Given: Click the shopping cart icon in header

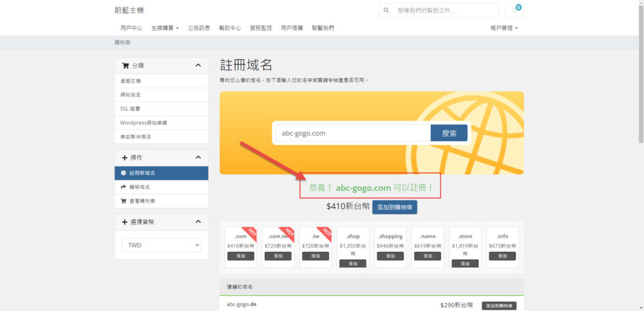Looking at the screenshot, I should (x=514, y=11).
